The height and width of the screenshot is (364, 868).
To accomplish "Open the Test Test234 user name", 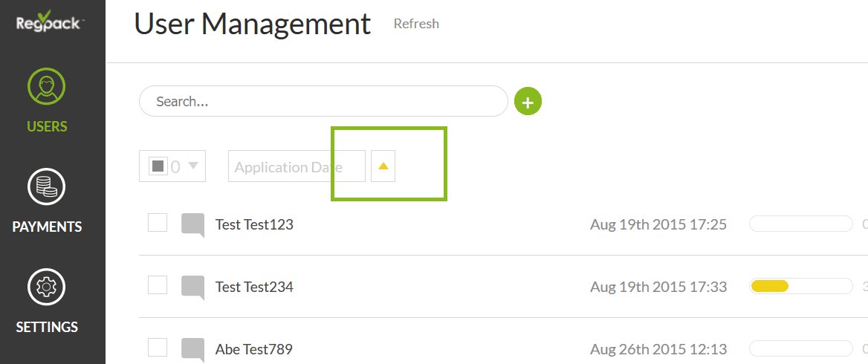I will pos(254,287).
